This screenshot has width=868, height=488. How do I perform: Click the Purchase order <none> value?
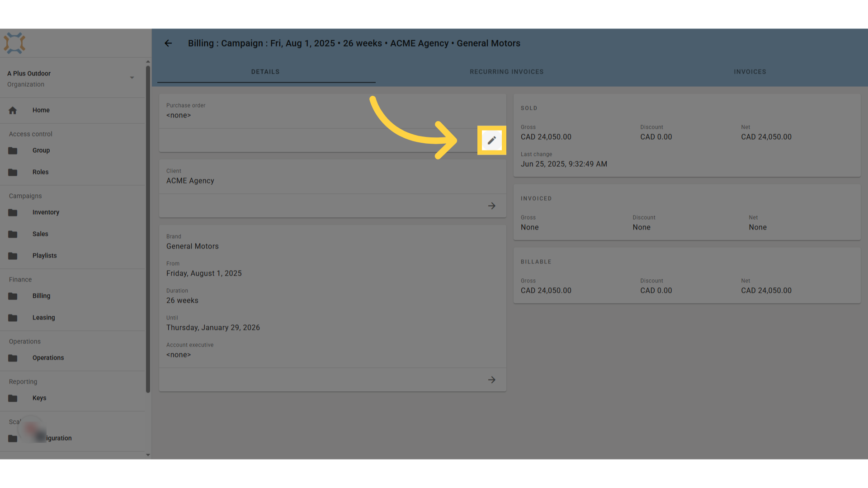pyautogui.click(x=179, y=115)
